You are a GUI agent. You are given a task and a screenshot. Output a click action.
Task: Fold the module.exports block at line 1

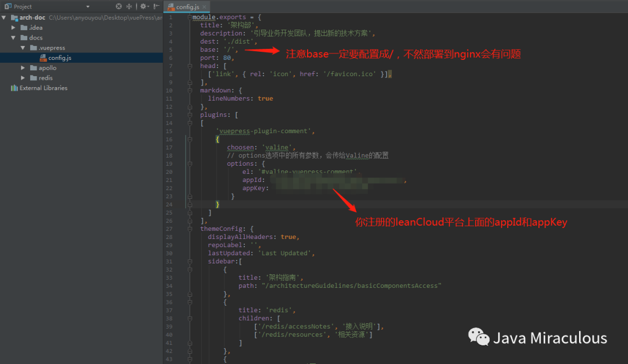click(x=190, y=17)
